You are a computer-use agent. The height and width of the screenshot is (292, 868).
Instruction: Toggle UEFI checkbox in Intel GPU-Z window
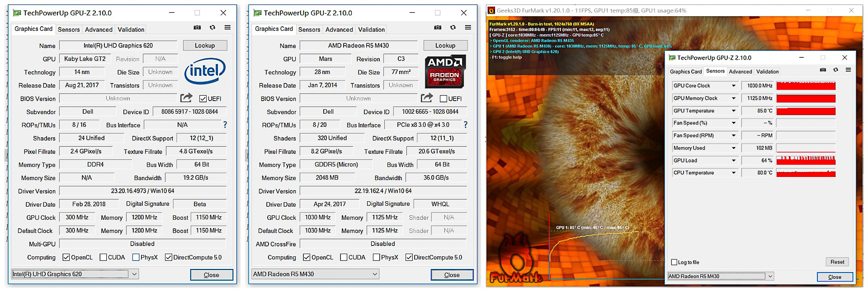point(203,99)
